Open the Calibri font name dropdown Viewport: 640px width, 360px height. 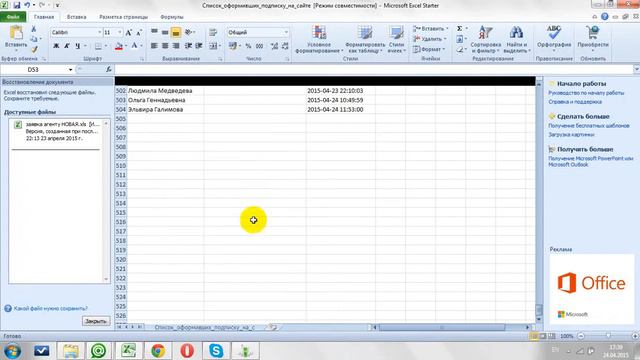(99, 32)
